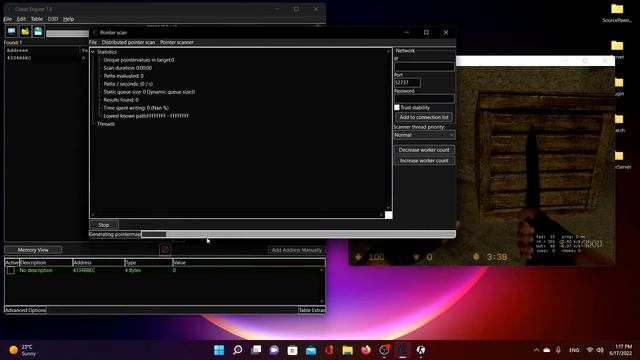
Task: Click the Stop button
Action: click(104, 225)
